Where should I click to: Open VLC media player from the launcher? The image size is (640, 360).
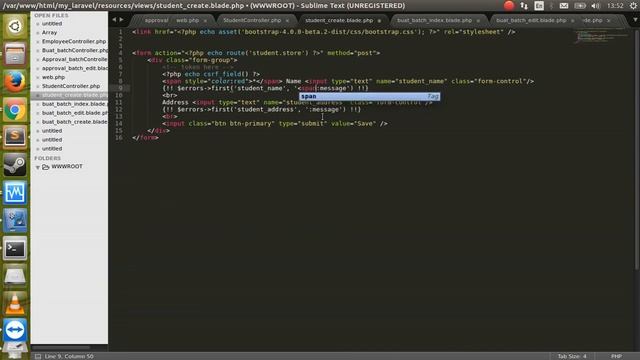[x=15, y=303]
